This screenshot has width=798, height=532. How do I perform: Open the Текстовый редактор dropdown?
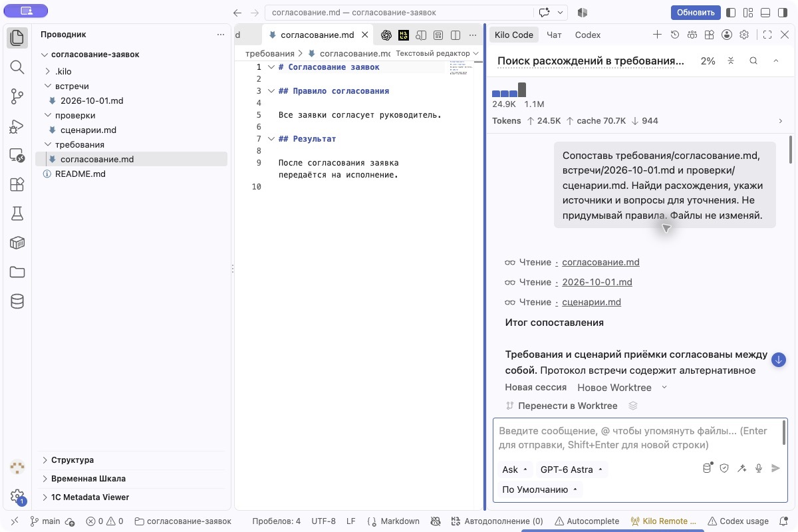pyautogui.click(x=437, y=53)
